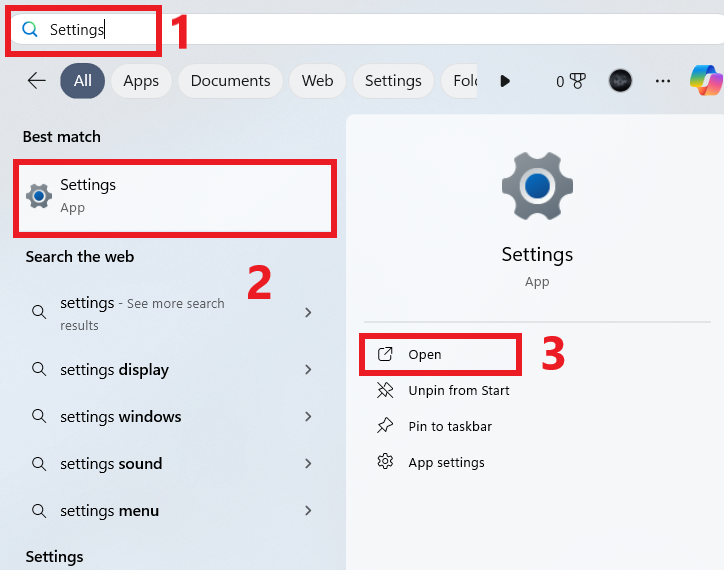Click the Settings title in preview pane

pos(537,255)
